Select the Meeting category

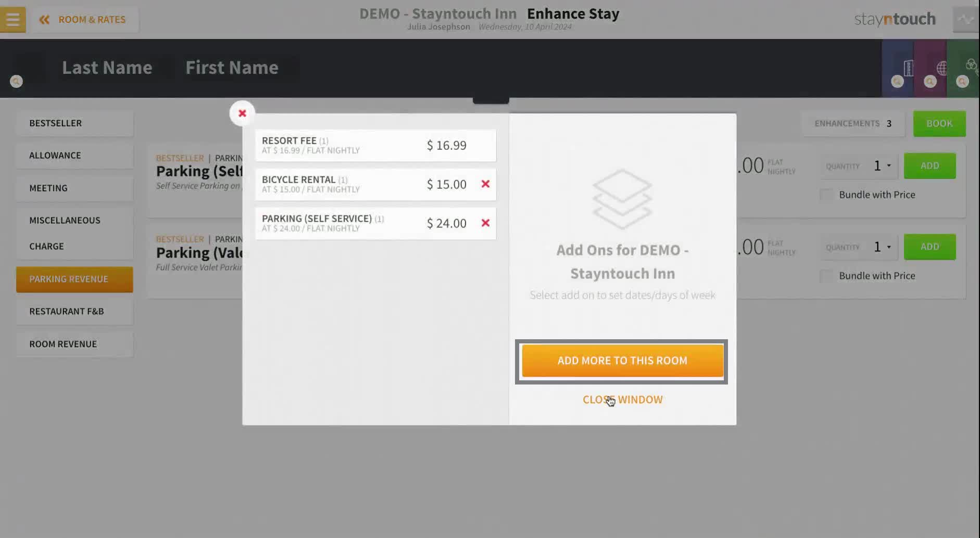point(74,188)
